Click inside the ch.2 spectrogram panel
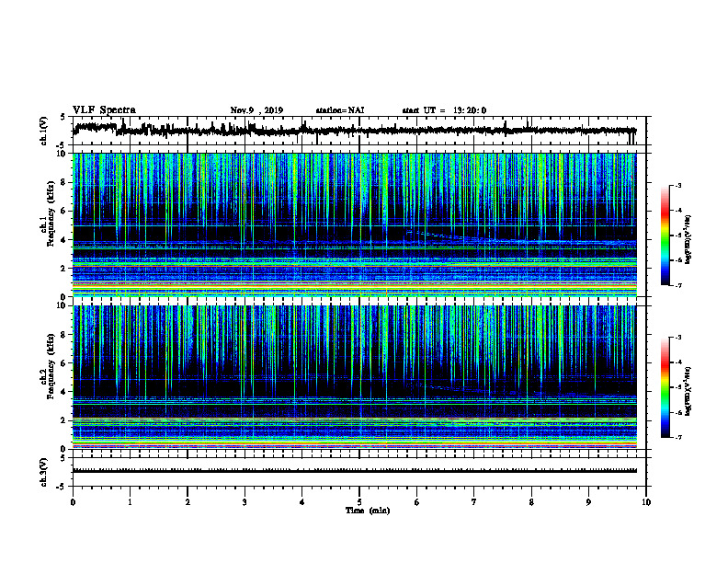 [355, 377]
